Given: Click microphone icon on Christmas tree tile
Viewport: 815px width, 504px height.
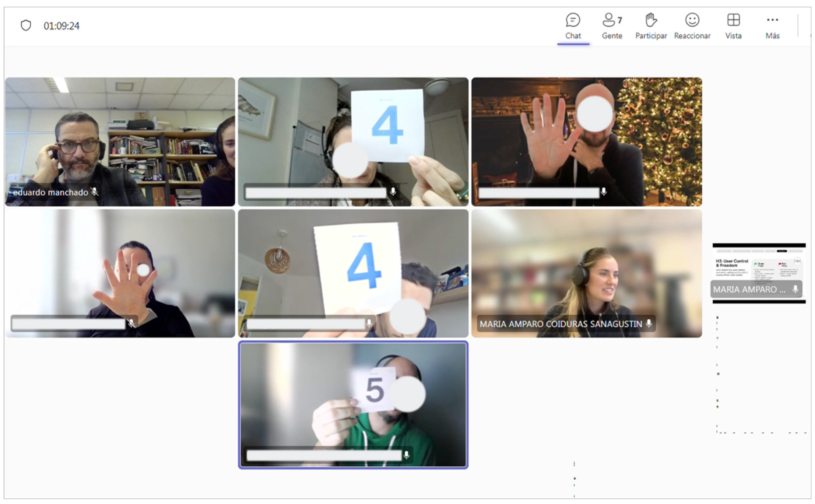Looking at the screenshot, I should 603,192.
